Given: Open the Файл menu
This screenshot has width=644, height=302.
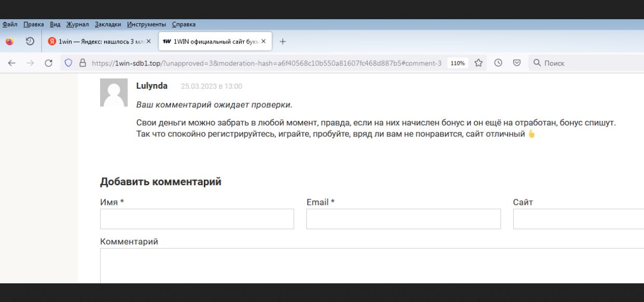Looking at the screenshot, I should [x=10, y=24].
